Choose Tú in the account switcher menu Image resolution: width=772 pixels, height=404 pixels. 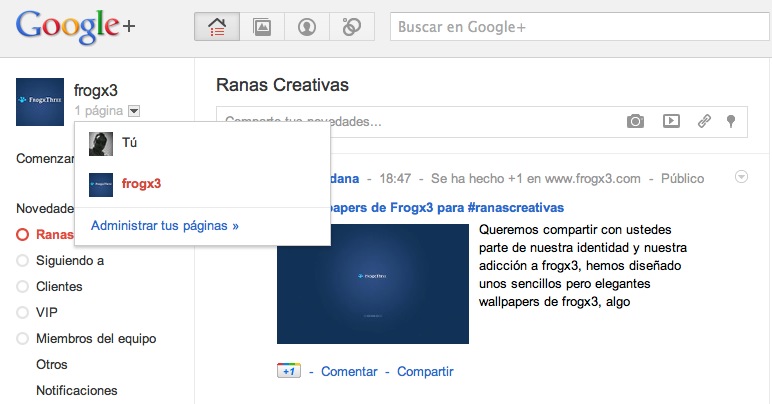point(129,142)
